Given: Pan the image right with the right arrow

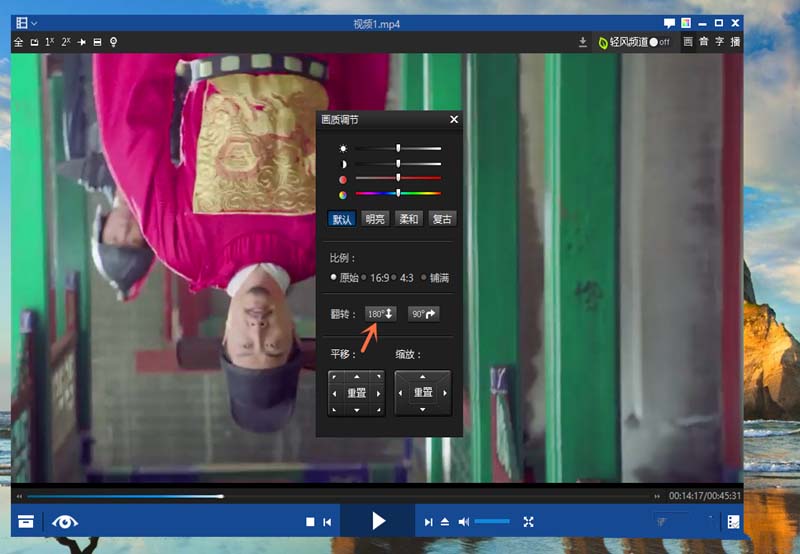Looking at the screenshot, I should coord(379,393).
